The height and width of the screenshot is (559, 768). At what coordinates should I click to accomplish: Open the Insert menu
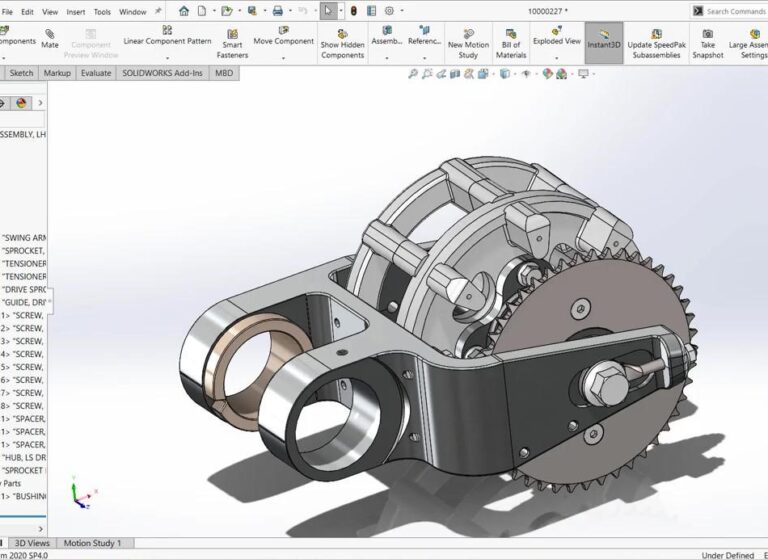75,12
